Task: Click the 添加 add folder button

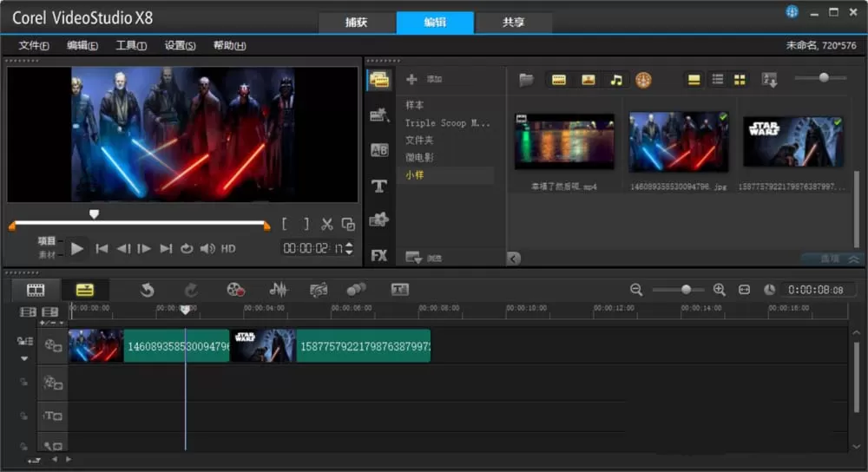Action: click(x=424, y=79)
